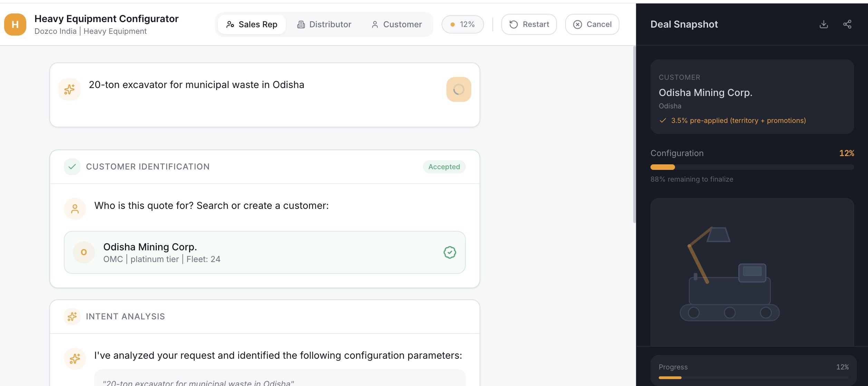Viewport: 868px width, 386px height.
Task: Click the Intent Analysis sparkle icon
Action: (72, 316)
